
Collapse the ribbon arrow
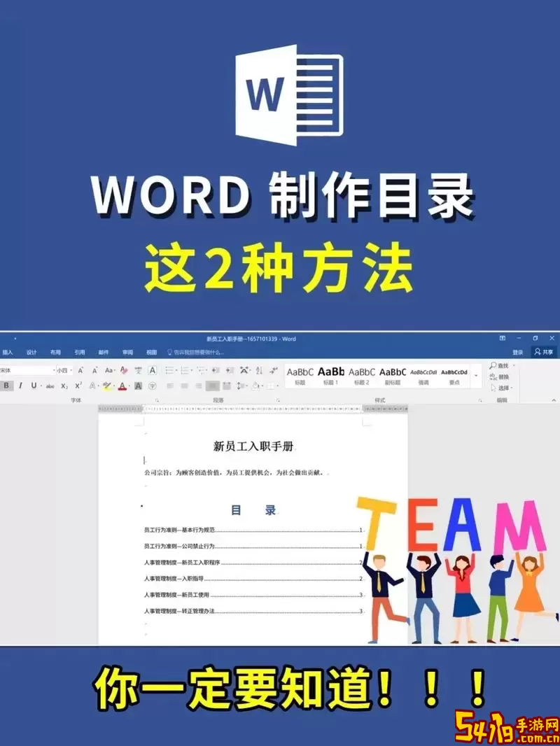click(553, 400)
